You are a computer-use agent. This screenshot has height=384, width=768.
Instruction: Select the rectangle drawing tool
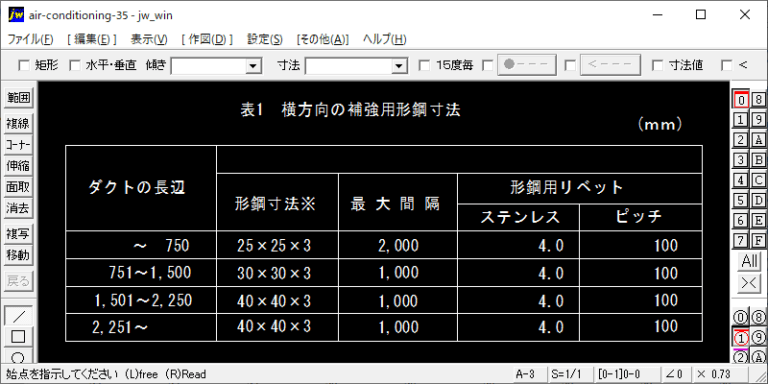coord(19,336)
